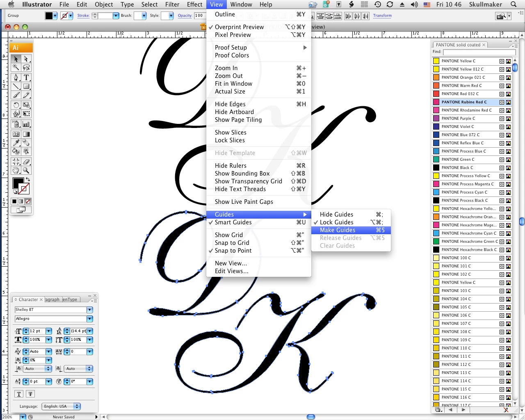Select the Warp tool
Screen dimensions: 525x420
[16, 114]
